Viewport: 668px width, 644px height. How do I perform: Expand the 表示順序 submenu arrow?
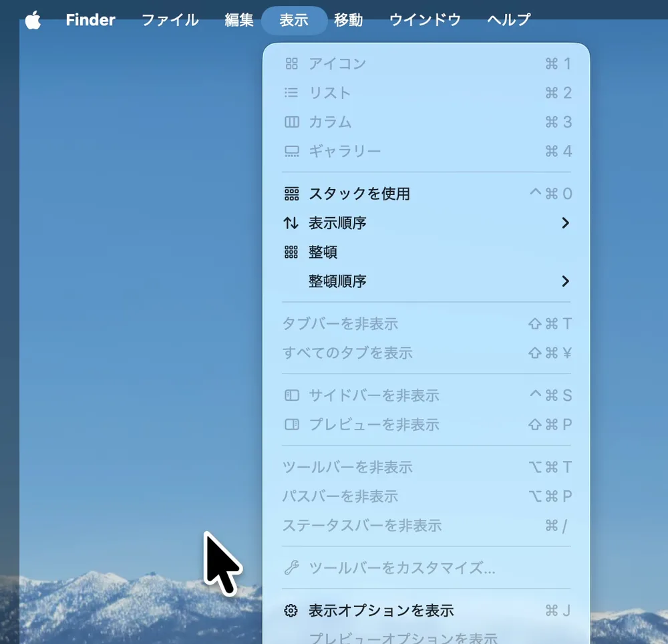tap(565, 222)
